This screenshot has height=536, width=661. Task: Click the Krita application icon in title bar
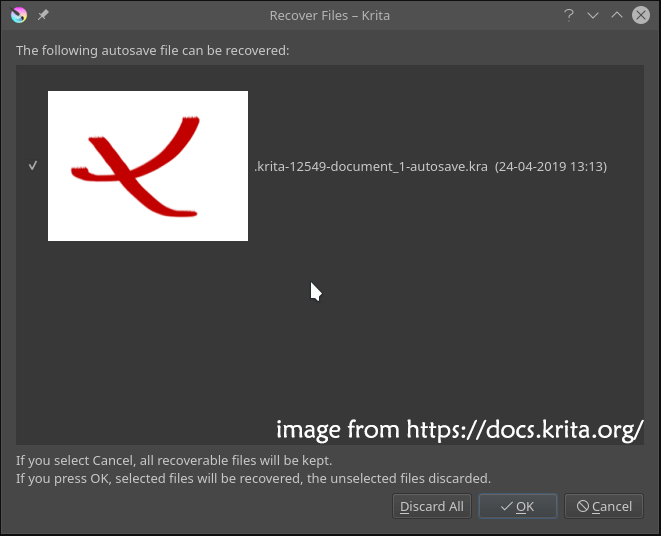(x=19, y=15)
